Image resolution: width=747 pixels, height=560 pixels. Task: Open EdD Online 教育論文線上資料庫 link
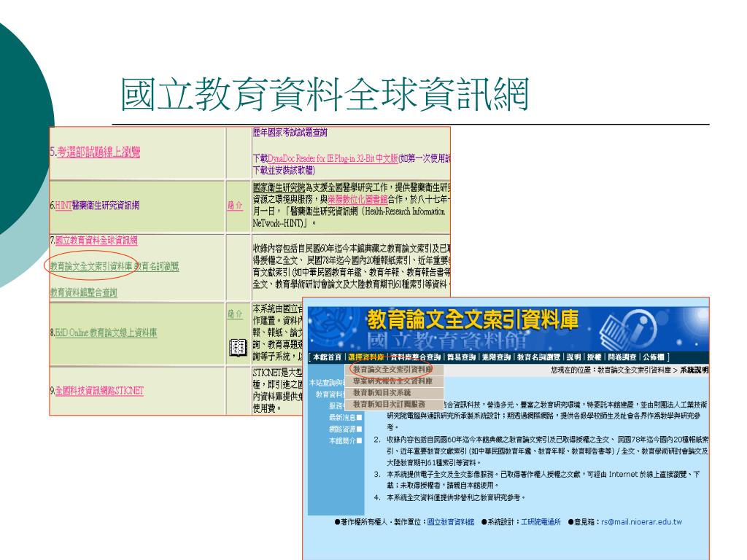point(106,332)
